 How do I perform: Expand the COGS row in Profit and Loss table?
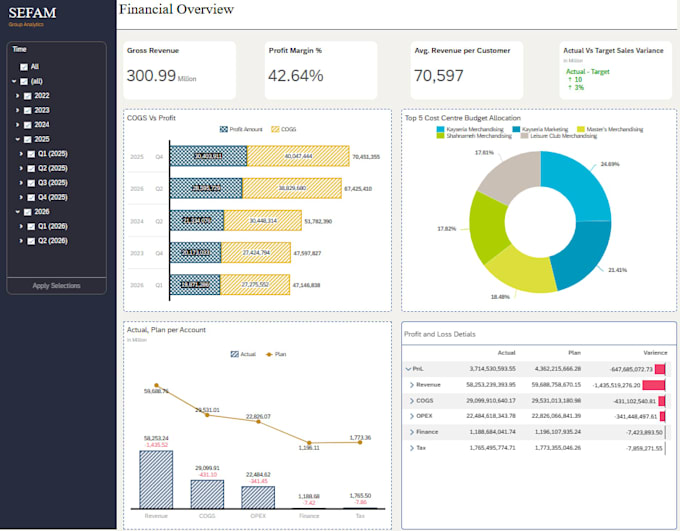[x=412, y=401]
